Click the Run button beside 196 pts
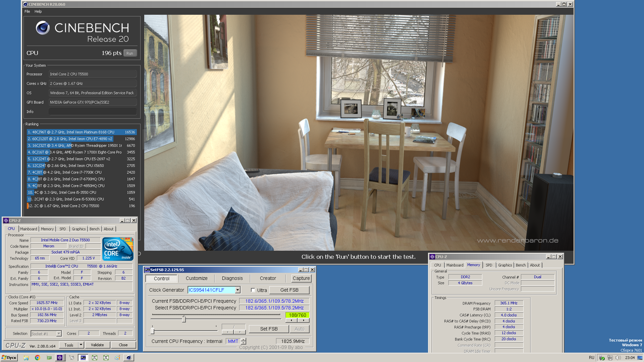This screenshot has width=644, height=362. coord(130,53)
